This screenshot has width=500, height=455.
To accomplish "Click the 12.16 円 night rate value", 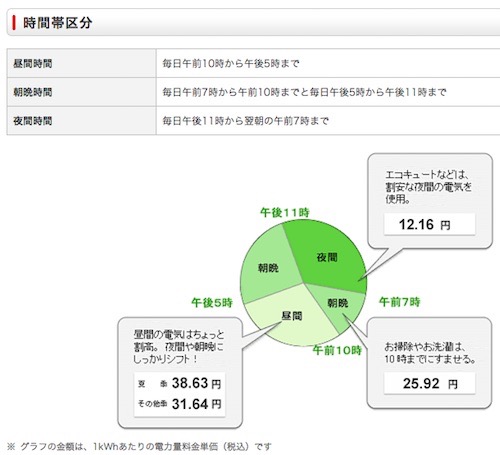I will [x=425, y=224].
